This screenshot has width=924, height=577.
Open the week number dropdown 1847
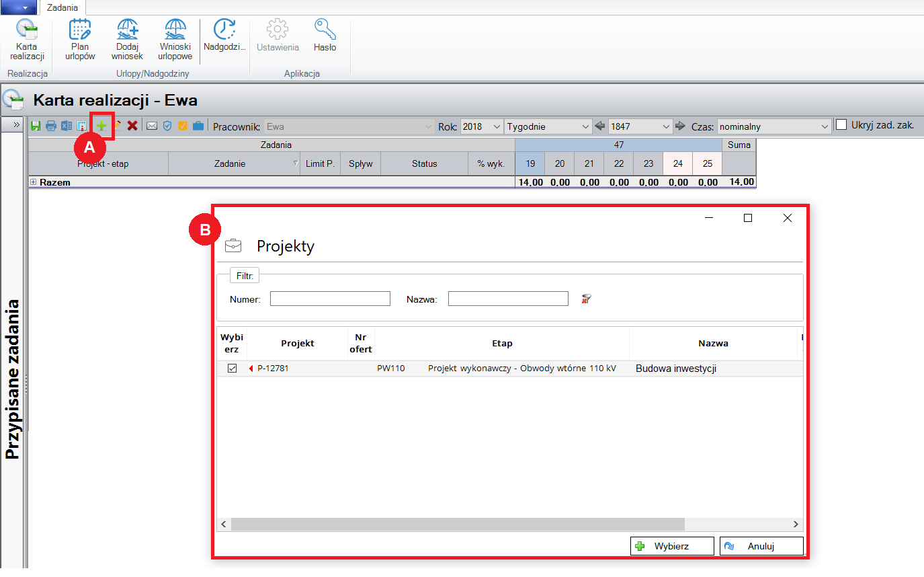[640, 126]
